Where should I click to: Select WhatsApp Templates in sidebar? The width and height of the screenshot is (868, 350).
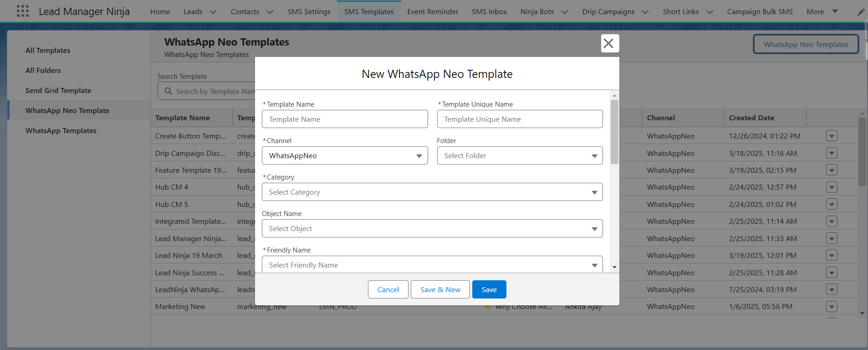point(61,130)
